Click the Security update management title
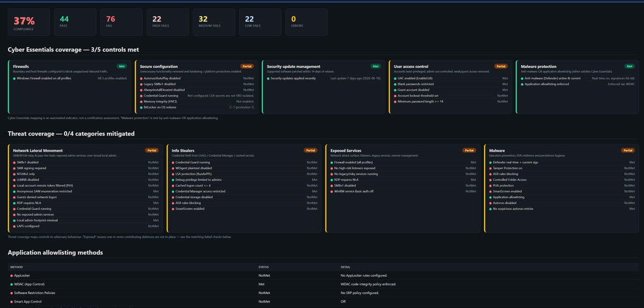Screen dimensions: 644x308 [x=294, y=67]
